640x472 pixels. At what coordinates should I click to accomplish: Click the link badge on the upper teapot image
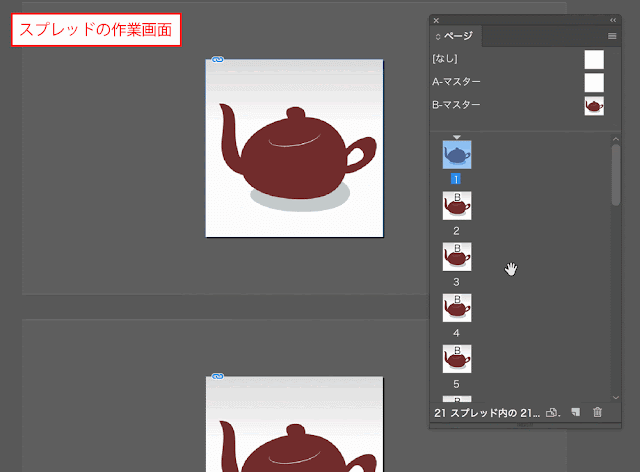[x=218, y=60]
